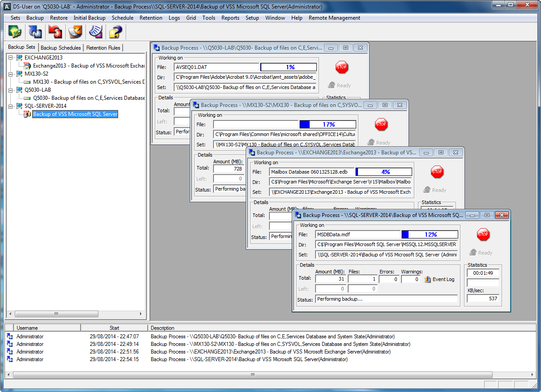
Task: Collapse the SQL-SERVER-2014 tree node
Action: click(11, 106)
